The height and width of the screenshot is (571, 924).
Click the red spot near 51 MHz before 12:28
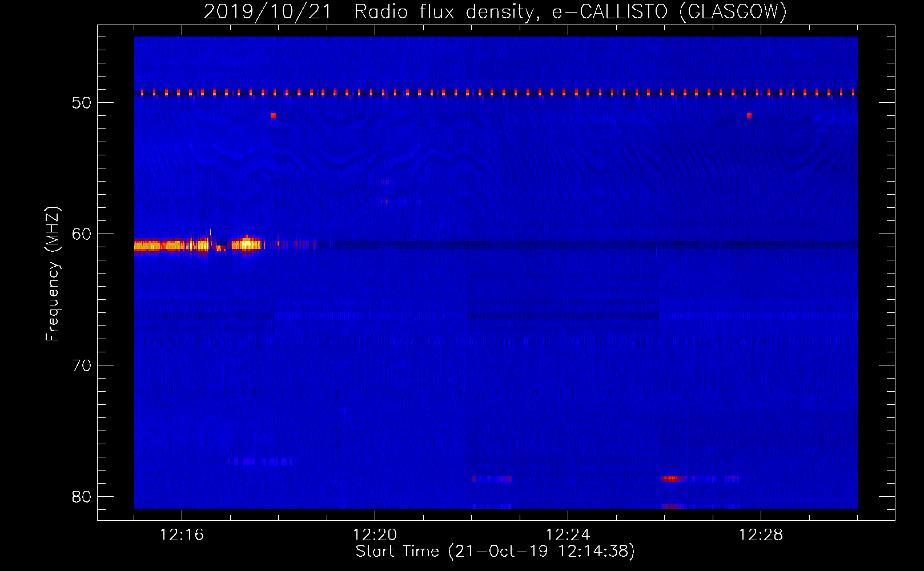point(749,115)
